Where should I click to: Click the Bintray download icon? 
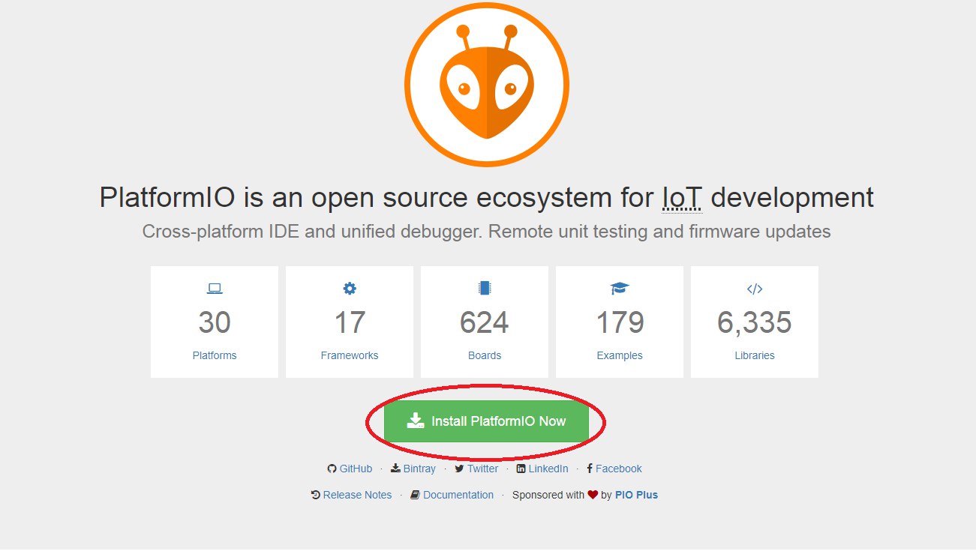click(395, 469)
